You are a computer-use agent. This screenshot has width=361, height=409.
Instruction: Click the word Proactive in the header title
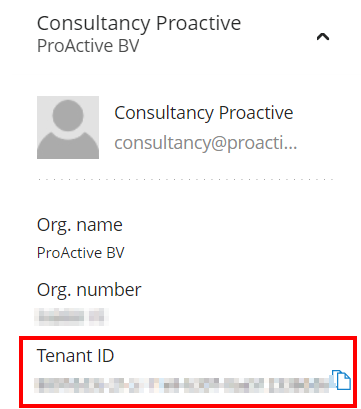pyautogui.click(x=199, y=23)
